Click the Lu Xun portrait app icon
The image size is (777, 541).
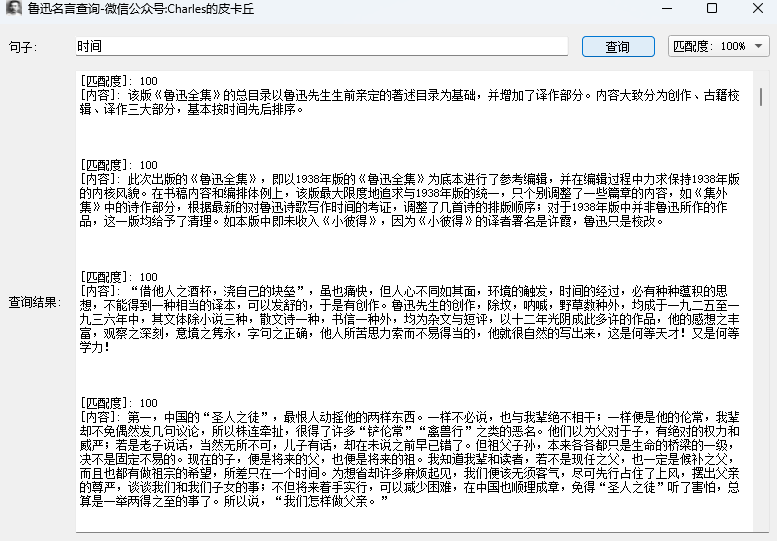tap(13, 8)
